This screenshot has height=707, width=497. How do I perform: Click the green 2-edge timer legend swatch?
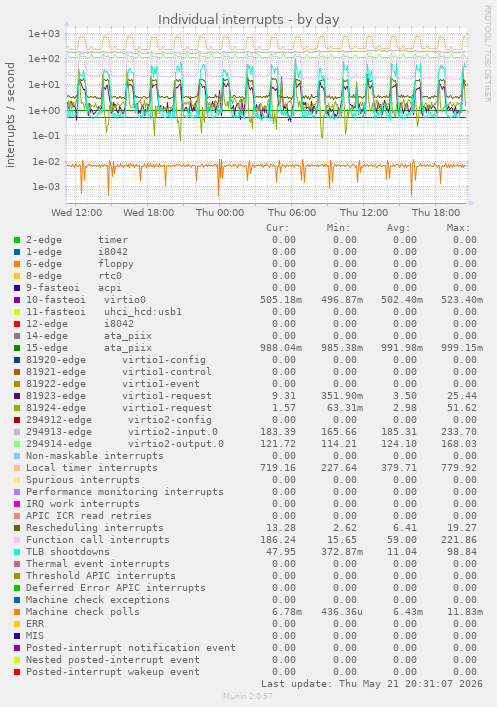[x=17, y=240]
